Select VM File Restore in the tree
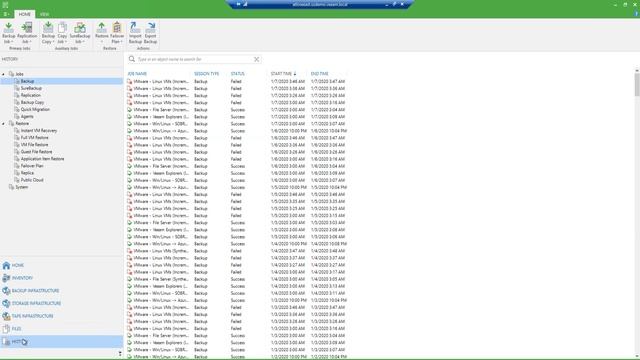Image resolution: width=640 pixels, height=360 pixels. pos(34,144)
